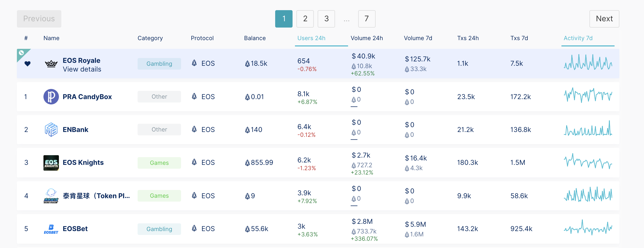Click Games category tag on EOS Knights
This screenshot has width=644, height=248.
[159, 163]
